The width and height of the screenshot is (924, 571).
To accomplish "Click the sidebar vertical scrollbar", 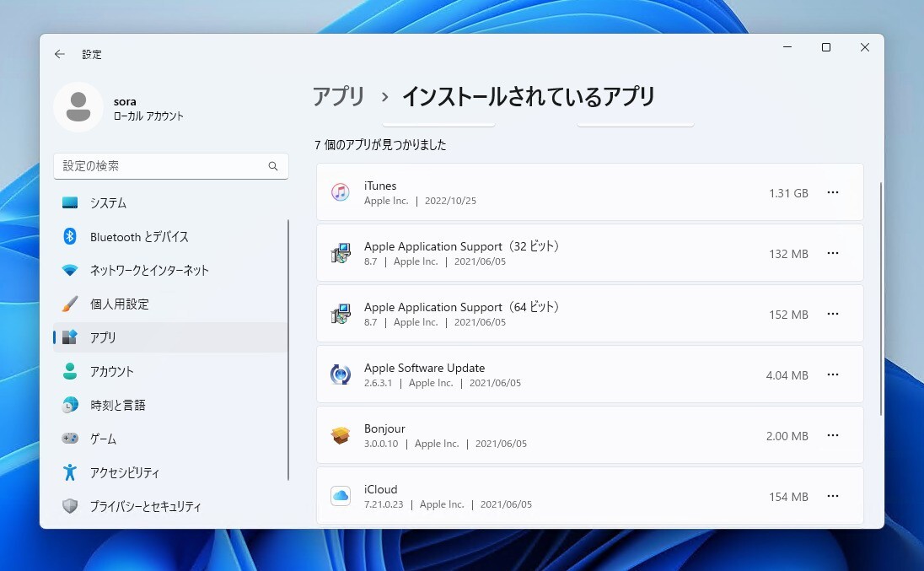I will point(288,350).
